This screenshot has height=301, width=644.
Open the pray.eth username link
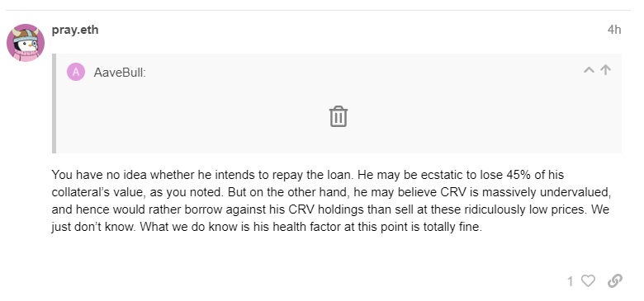(75, 30)
